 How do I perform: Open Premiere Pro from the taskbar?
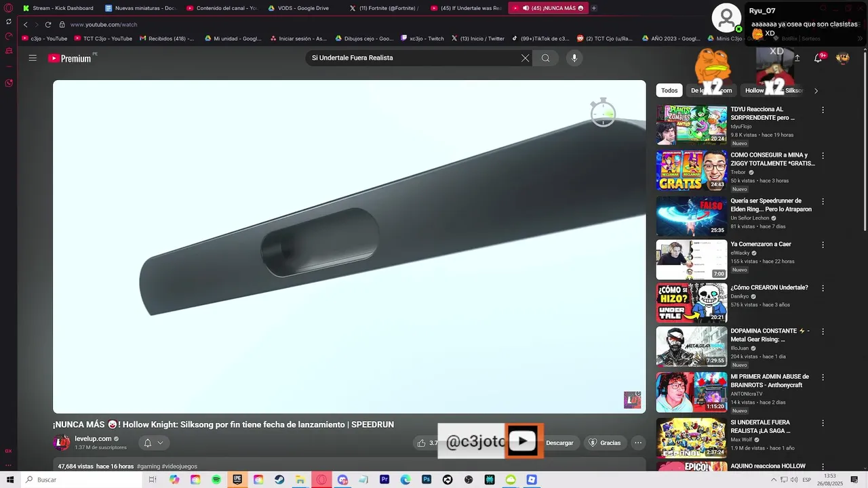pyautogui.click(x=384, y=480)
